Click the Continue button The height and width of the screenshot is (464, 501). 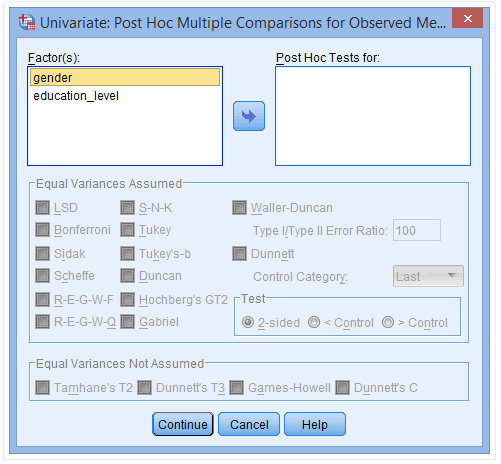coord(183,424)
